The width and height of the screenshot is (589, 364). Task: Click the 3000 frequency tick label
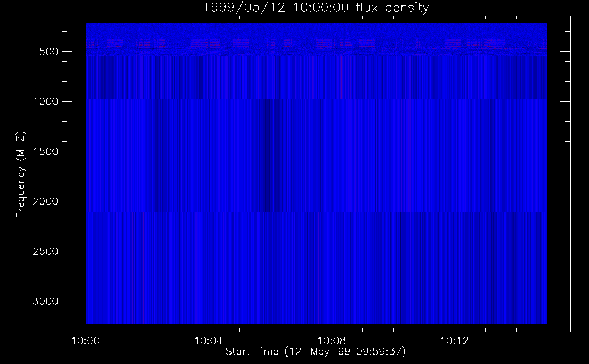pyautogui.click(x=46, y=301)
